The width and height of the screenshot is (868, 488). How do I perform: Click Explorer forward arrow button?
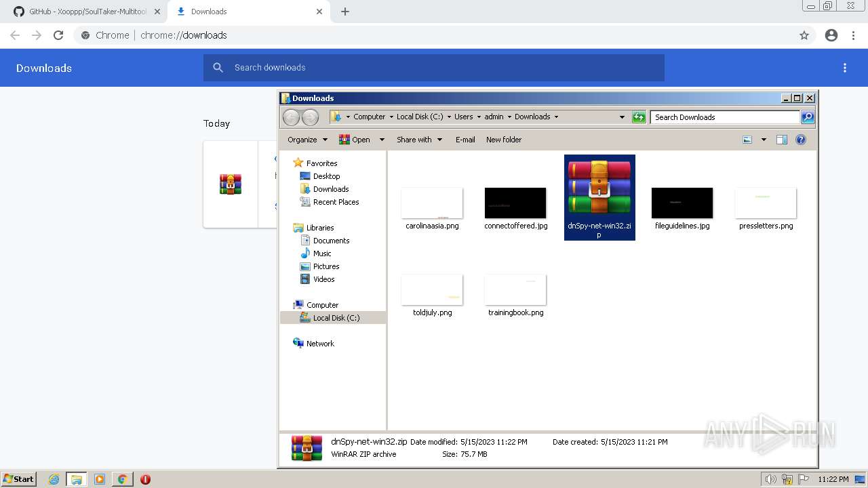coord(310,117)
